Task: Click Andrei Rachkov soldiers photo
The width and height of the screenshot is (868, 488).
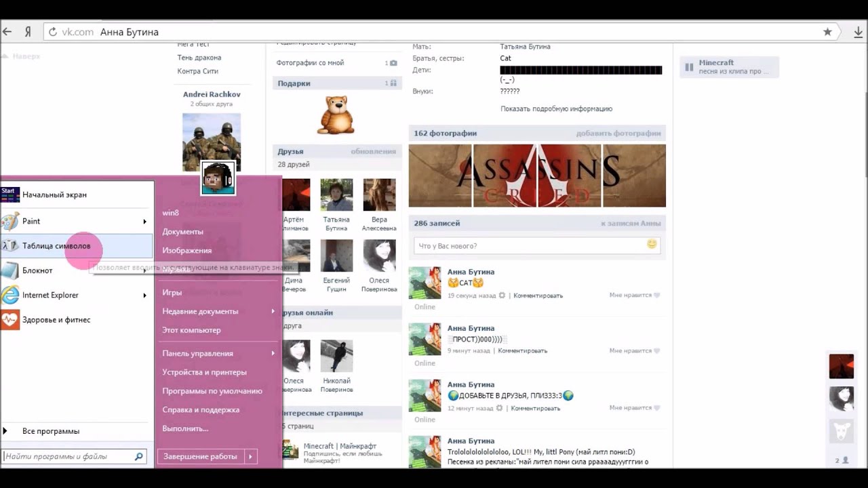Action: click(x=212, y=142)
